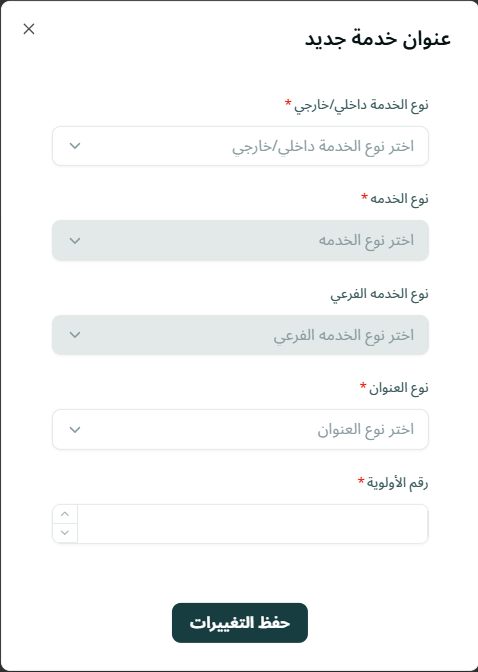The height and width of the screenshot is (672, 478).
Task: Click red asterisk beside رقم الأولوية label
Action: coord(361,480)
